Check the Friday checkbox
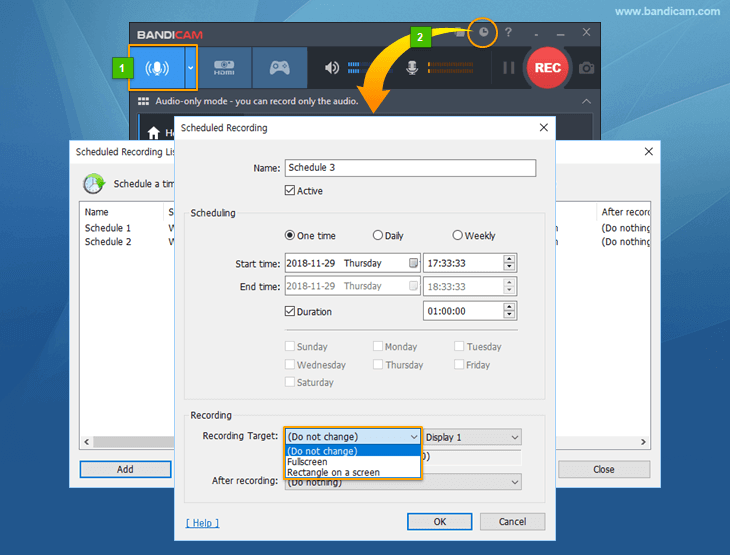The height and width of the screenshot is (555, 730). tap(459, 364)
